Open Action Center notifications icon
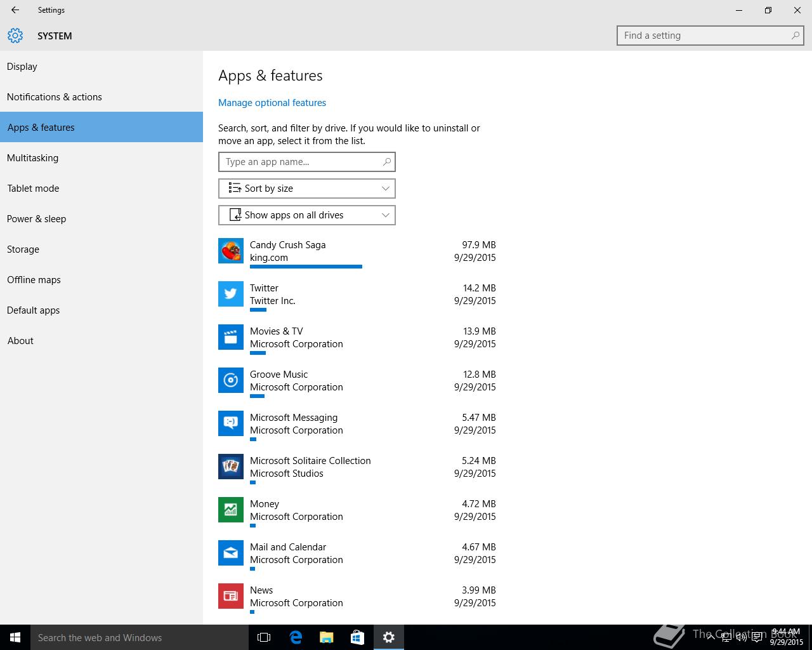The image size is (812, 650). tap(757, 638)
